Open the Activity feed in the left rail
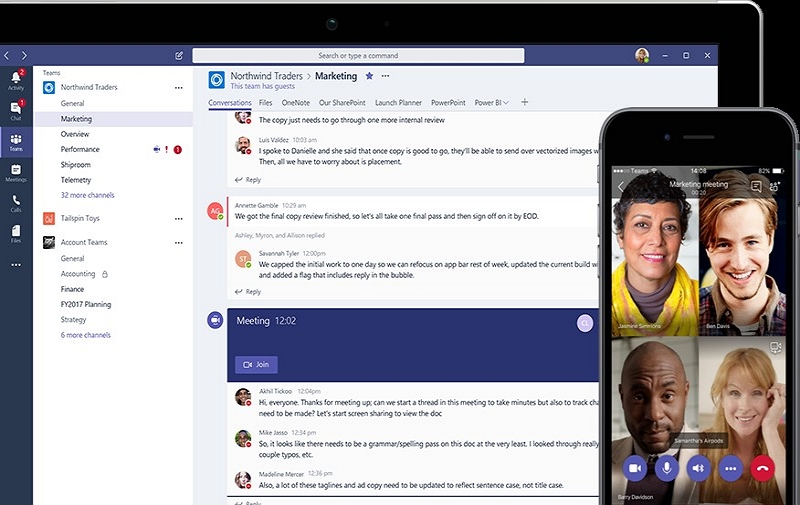Screen dimensions: 800x505 16,79
